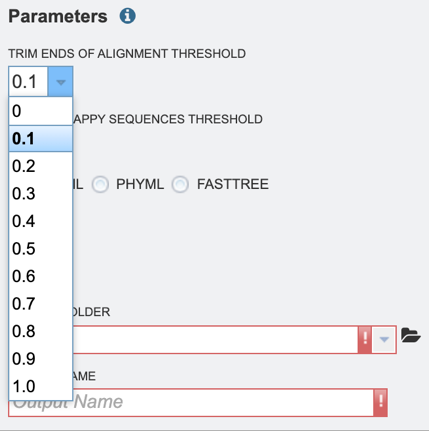Collapse the trim ends threshold dropdown arrow
429x431 pixels.
pyautogui.click(x=60, y=82)
